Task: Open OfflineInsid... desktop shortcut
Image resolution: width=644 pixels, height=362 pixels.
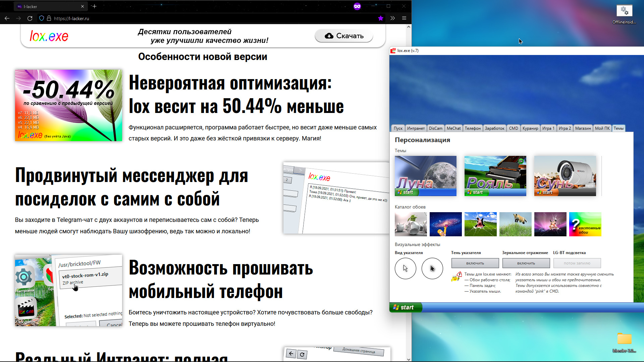Action: [x=624, y=14]
